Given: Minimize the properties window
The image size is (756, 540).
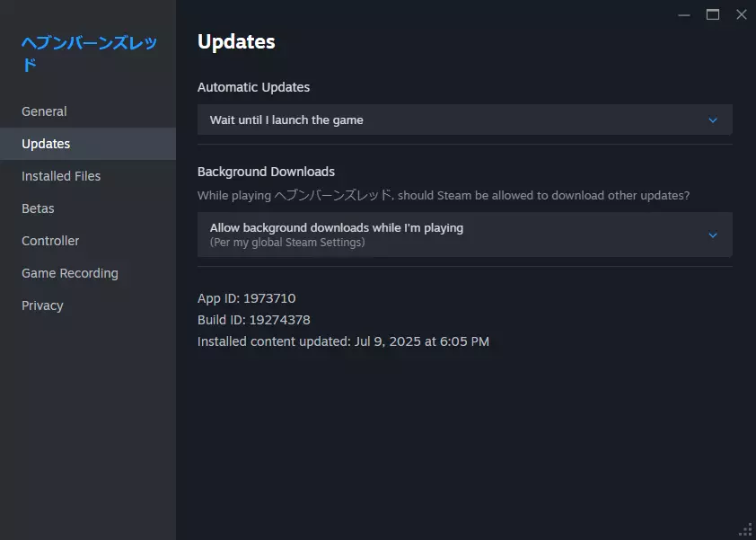Looking at the screenshot, I should pos(683,15).
